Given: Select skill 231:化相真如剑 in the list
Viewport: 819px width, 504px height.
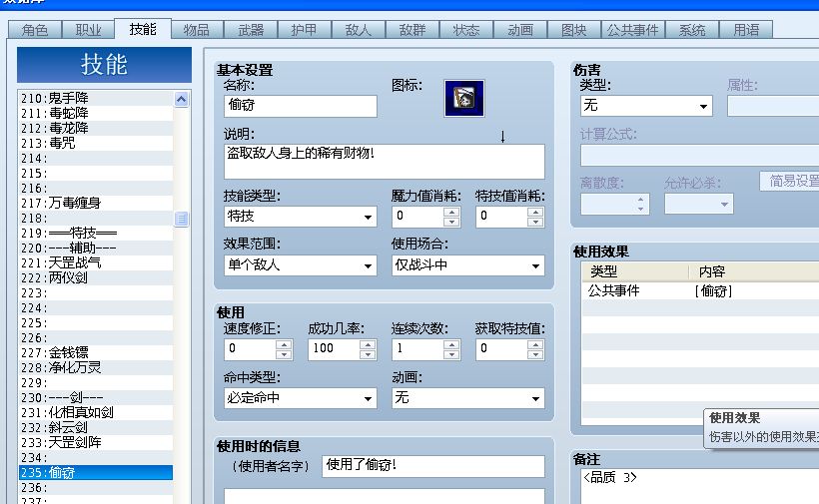Looking at the screenshot, I should (x=96, y=413).
